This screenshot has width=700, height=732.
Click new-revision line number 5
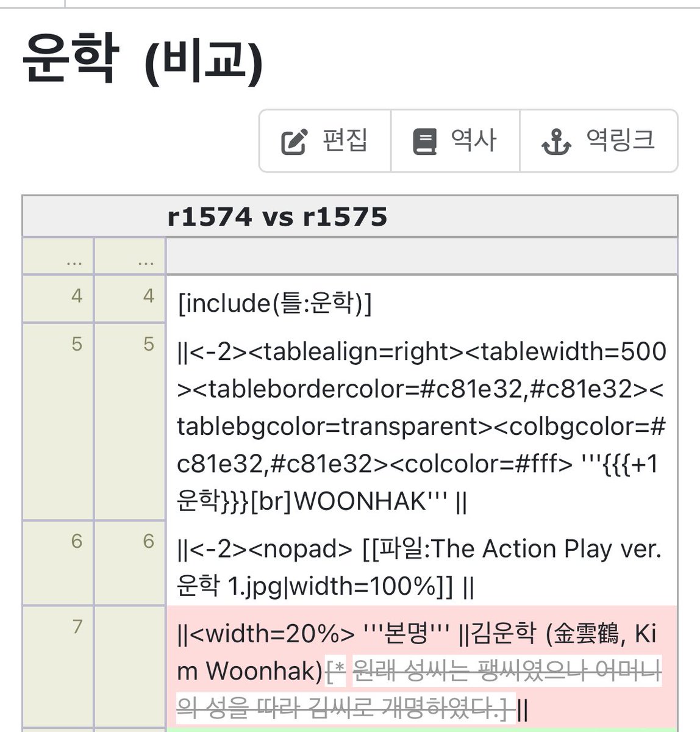click(x=148, y=344)
